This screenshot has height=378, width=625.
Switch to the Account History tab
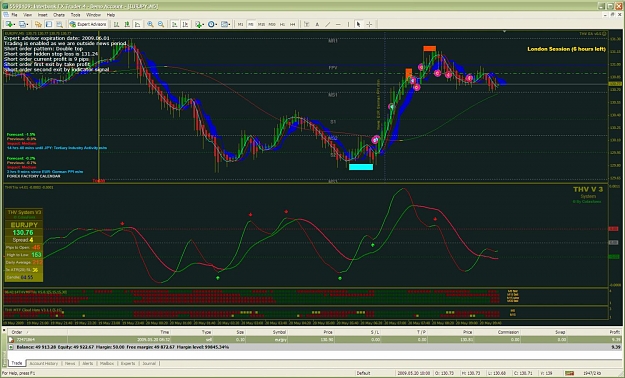(x=44, y=363)
